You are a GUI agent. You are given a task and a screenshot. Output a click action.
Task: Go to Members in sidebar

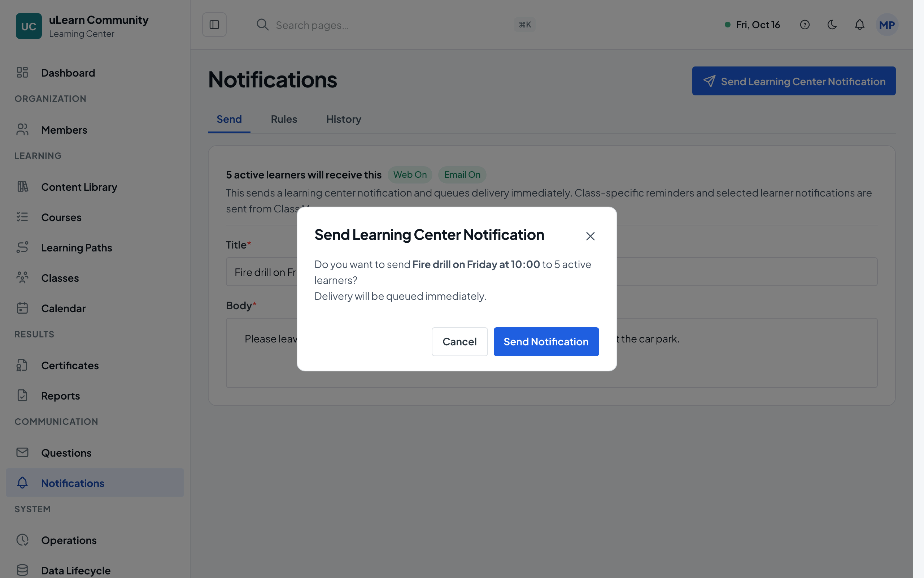(95, 130)
